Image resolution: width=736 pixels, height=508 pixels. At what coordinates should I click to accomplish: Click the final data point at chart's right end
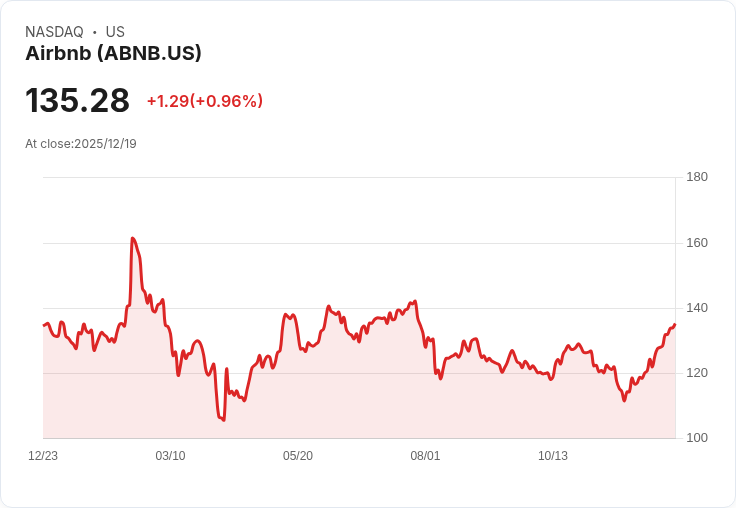pos(675,324)
